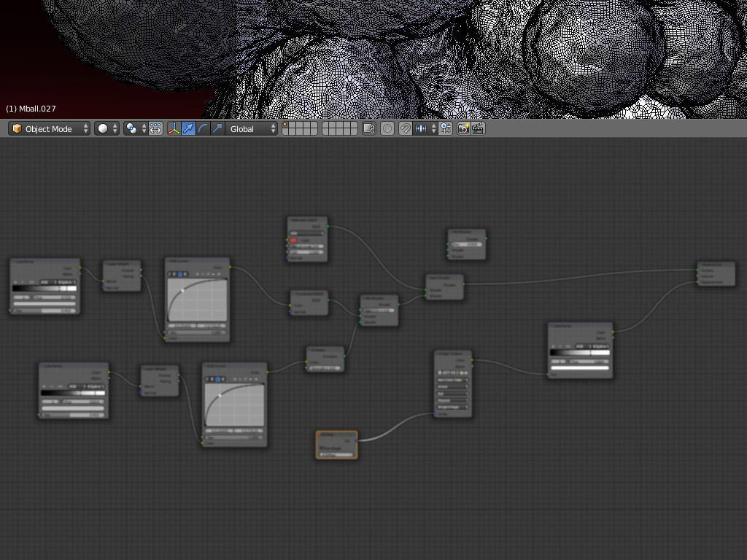Select the Add Shader node header
Viewport: 747px width, 560px height.
pos(444,277)
